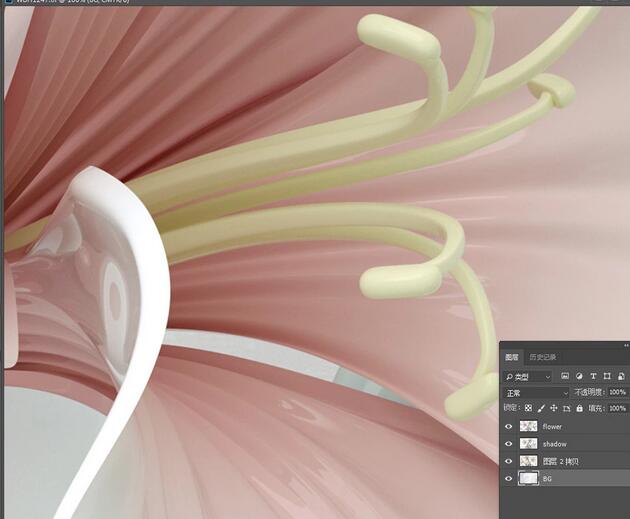Click the prevent artboard auto-nesting lock icon
Image resolution: width=630 pixels, height=519 pixels.
point(567,409)
